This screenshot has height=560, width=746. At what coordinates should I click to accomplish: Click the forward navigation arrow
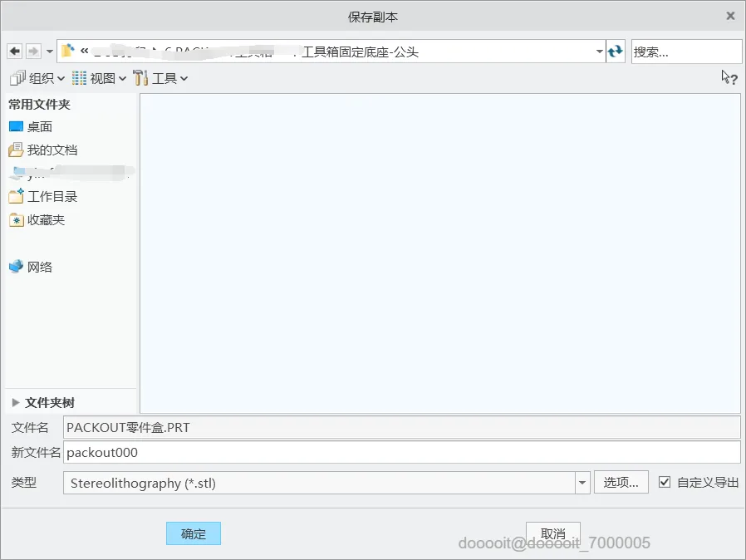pyautogui.click(x=33, y=51)
